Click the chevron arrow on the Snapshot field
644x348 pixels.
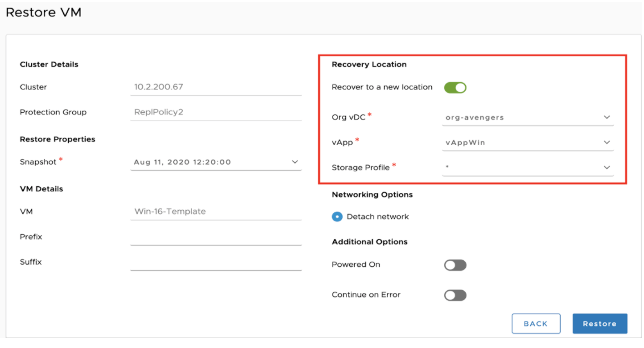tap(294, 162)
